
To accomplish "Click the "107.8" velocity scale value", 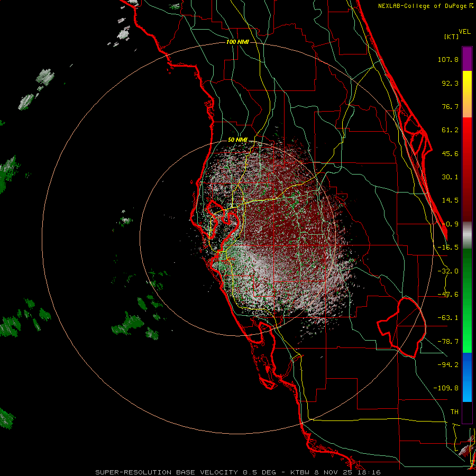I will tap(448, 59).
